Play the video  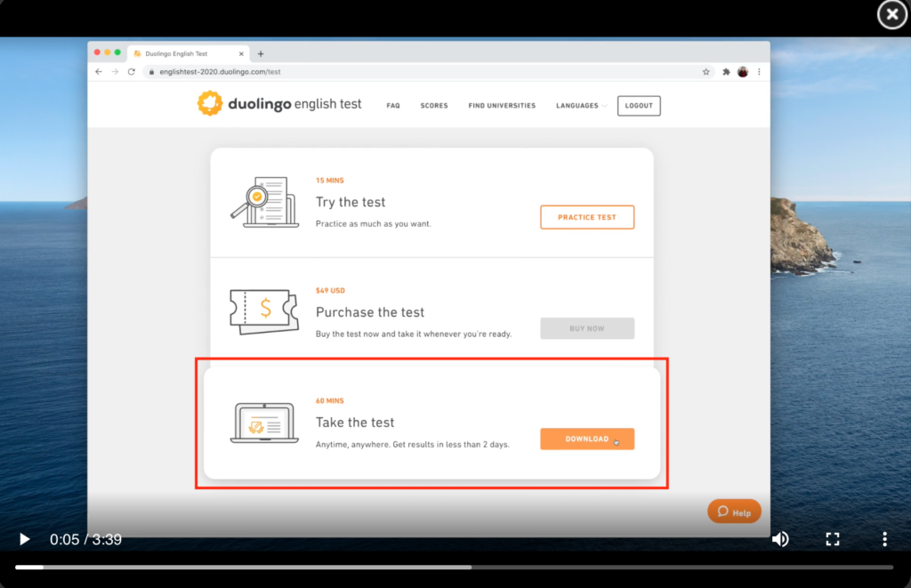click(x=24, y=539)
